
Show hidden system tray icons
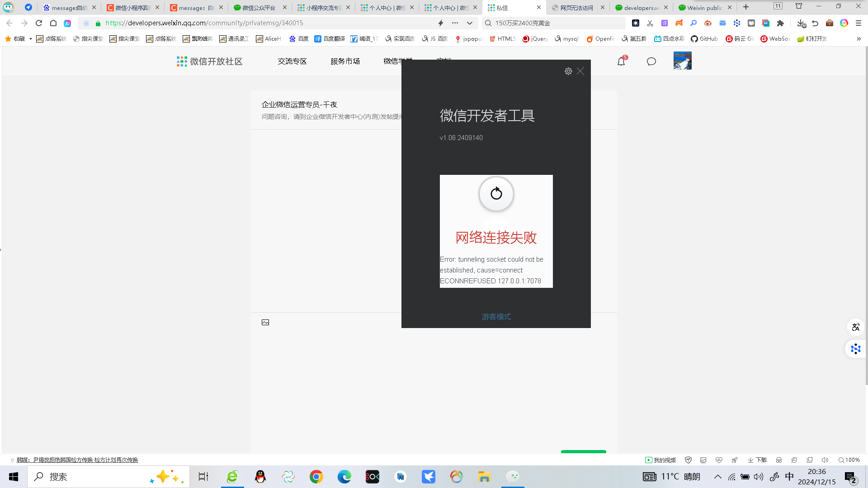[717, 477]
